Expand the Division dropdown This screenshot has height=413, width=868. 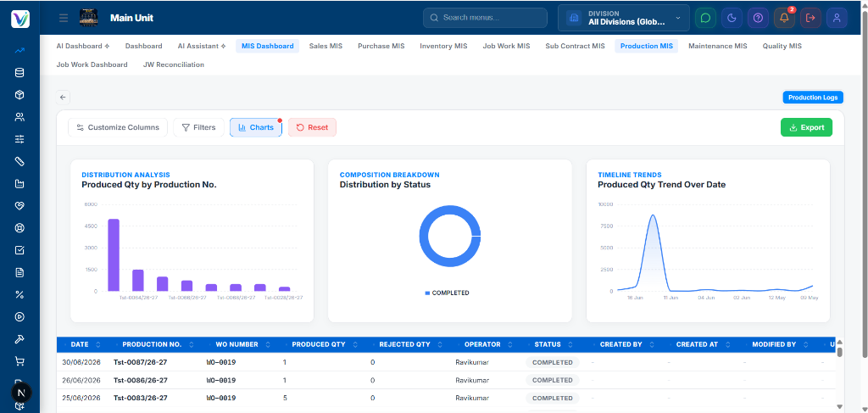click(623, 18)
